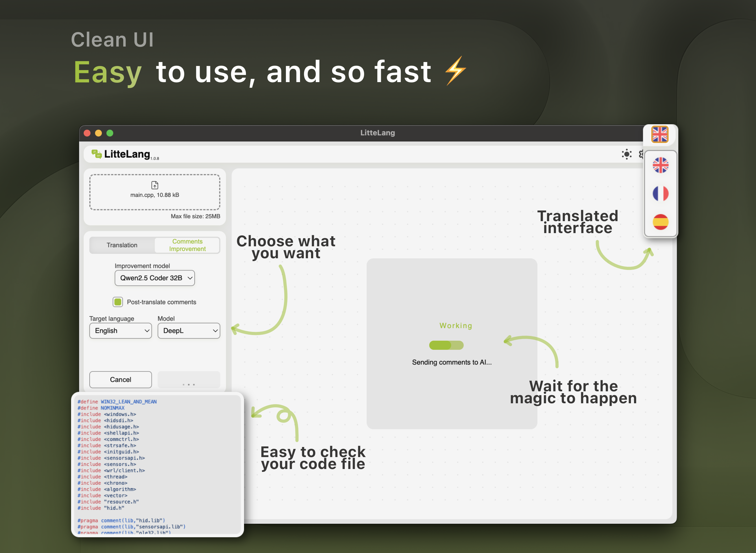Click the Sending comments to AI status text
756x553 pixels.
[452, 362]
